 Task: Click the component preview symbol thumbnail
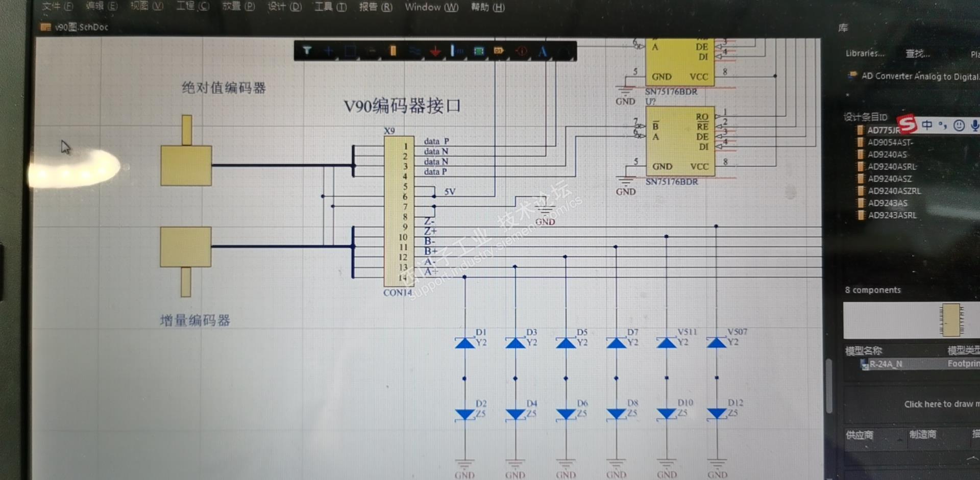951,320
